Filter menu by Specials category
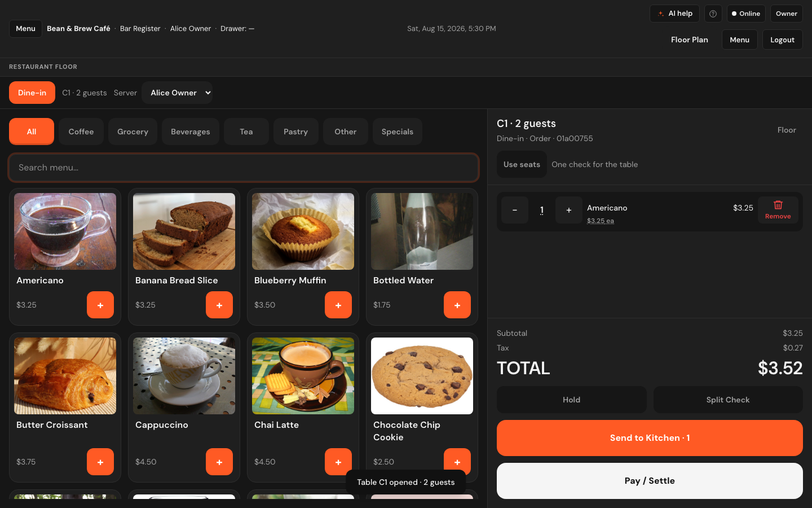Screen dimensions: 812x508 pyautogui.click(x=398, y=132)
